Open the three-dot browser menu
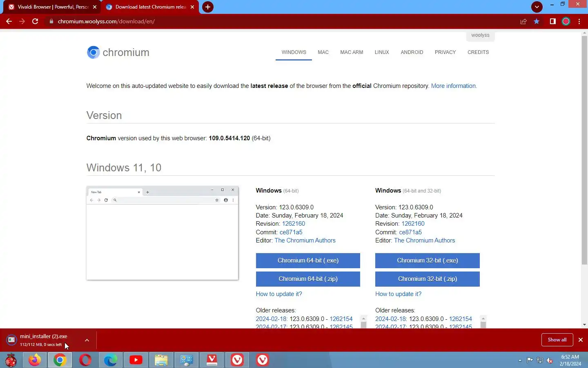588x368 pixels. coord(579,21)
